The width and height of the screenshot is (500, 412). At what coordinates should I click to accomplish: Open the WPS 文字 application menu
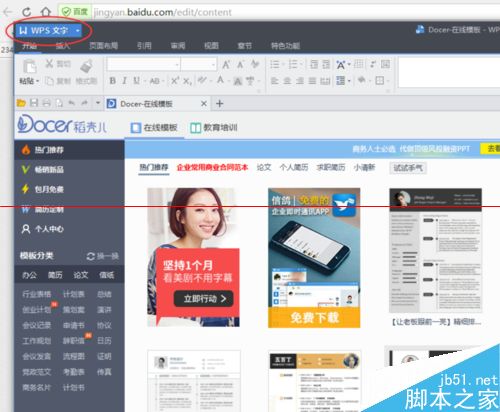click(49, 31)
